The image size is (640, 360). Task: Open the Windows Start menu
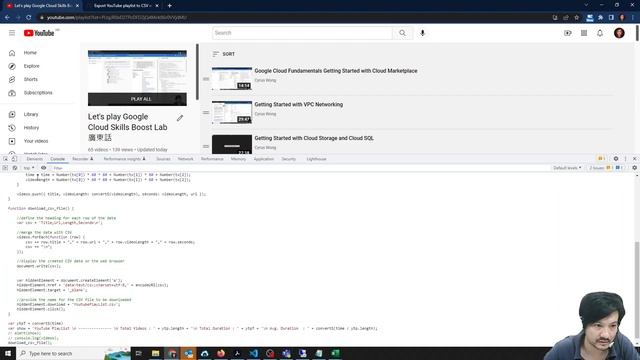click(8, 353)
